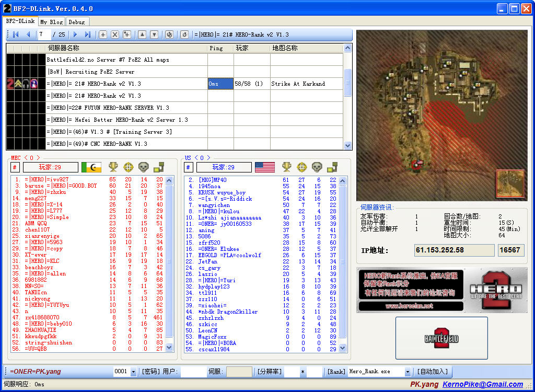535x392 pixels.
Task: Click the US team # button
Action: pos(188,167)
